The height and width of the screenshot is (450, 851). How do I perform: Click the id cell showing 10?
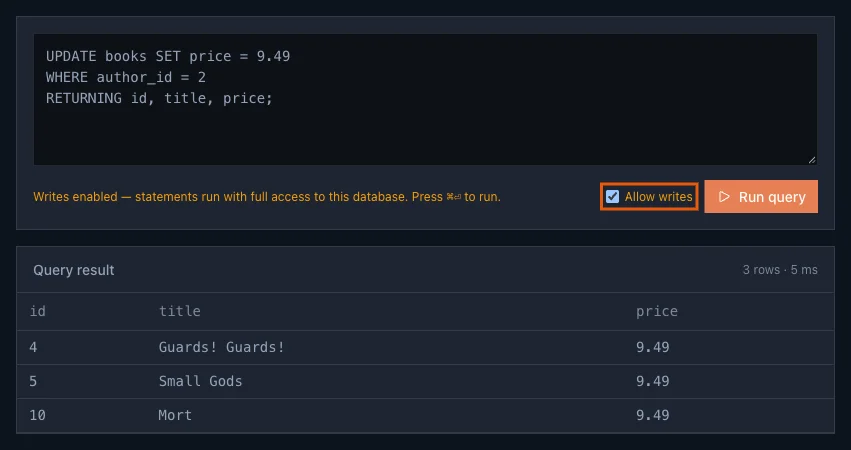point(37,415)
